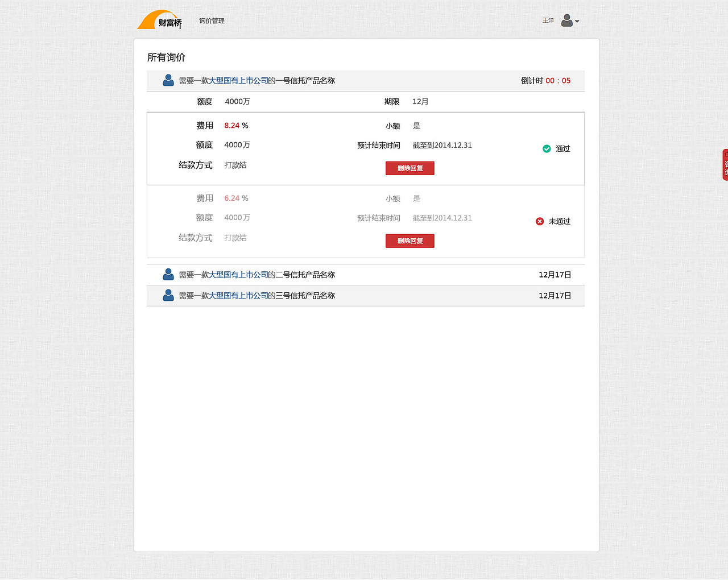Click 删除回复 on the approved reply
The image size is (728, 580).
(x=409, y=168)
